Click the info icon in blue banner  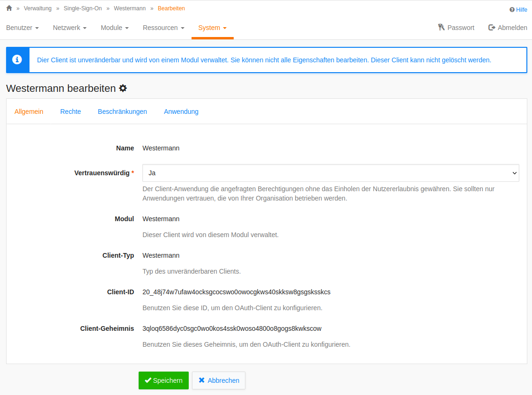[17, 60]
